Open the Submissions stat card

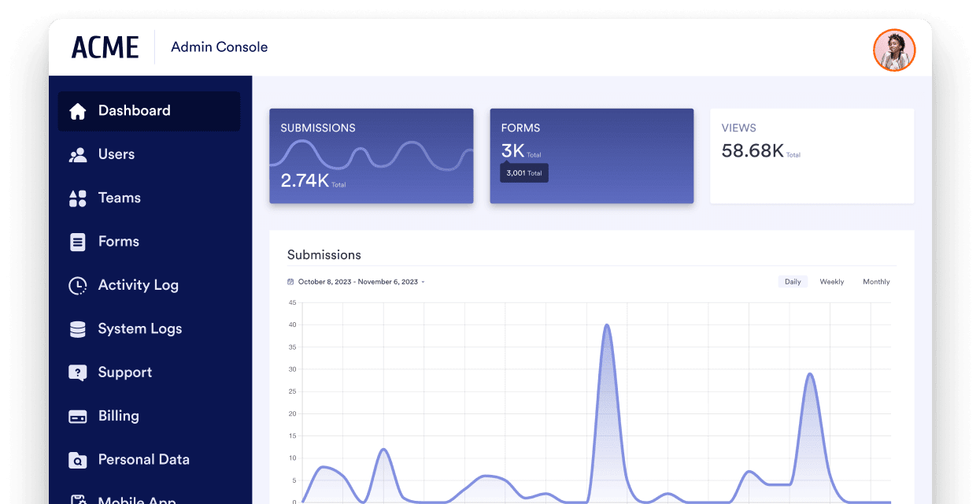[x=371, y=156]
